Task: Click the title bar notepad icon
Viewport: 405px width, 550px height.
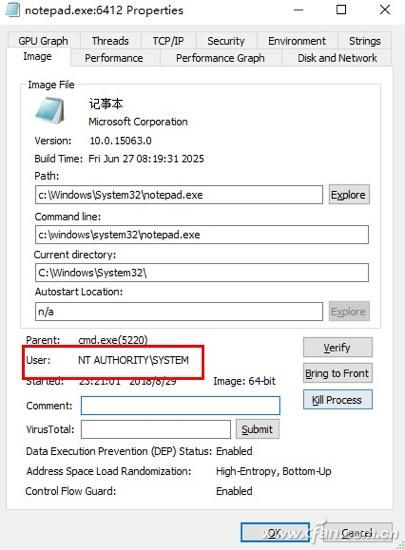Action: [13, 10]
